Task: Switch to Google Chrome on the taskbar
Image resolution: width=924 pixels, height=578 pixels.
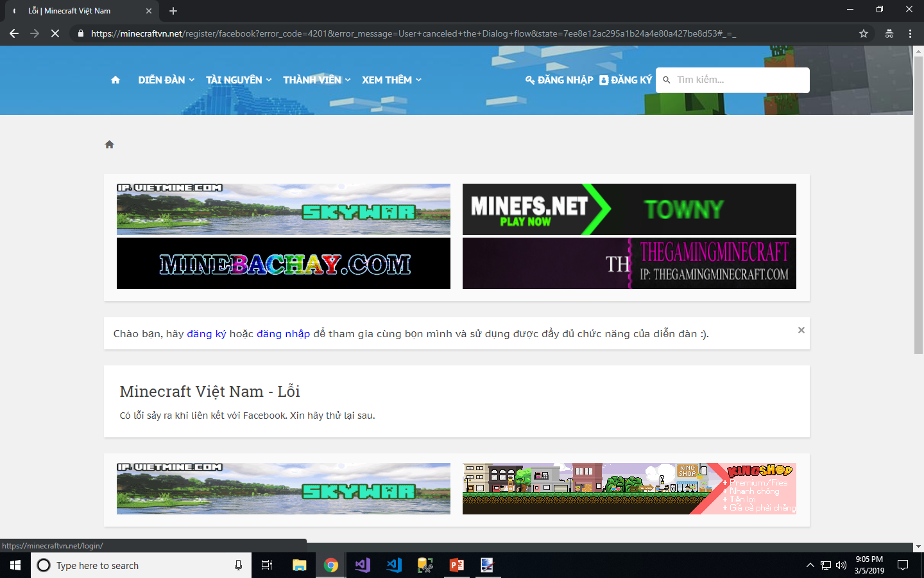Action: 331,565
